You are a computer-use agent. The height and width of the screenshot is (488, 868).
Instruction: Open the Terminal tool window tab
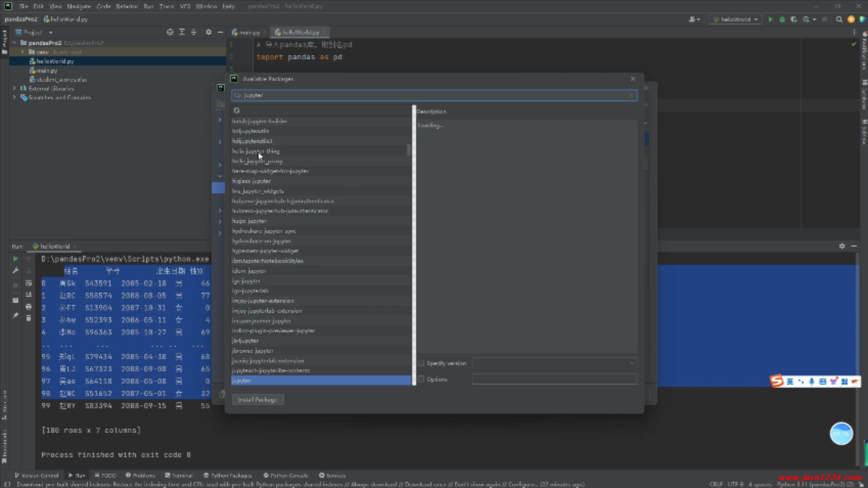[179, 475]
